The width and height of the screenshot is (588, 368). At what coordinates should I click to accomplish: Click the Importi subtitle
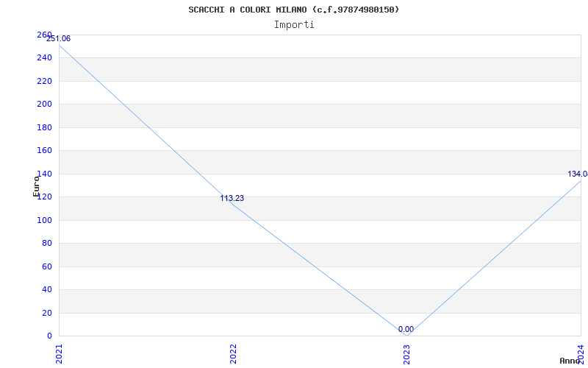coord(294,25)
